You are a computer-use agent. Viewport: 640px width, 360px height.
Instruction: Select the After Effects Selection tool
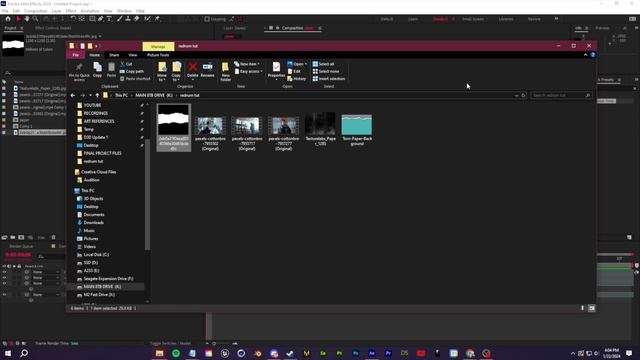18,19
